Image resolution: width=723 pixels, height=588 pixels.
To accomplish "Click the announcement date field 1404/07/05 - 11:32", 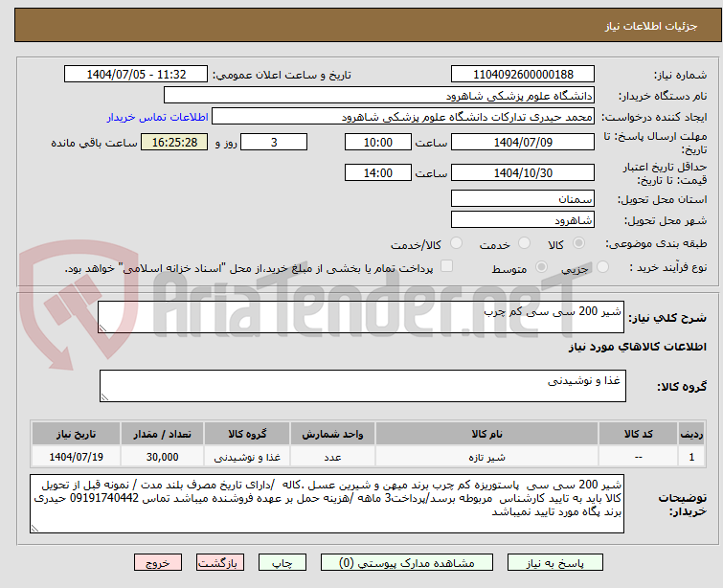I will (136, 75).
